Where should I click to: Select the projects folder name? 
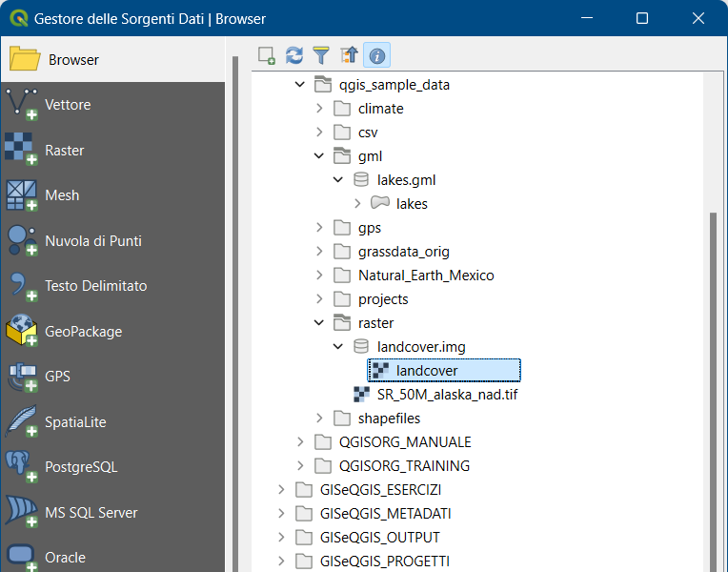click(x=383, y=299)
